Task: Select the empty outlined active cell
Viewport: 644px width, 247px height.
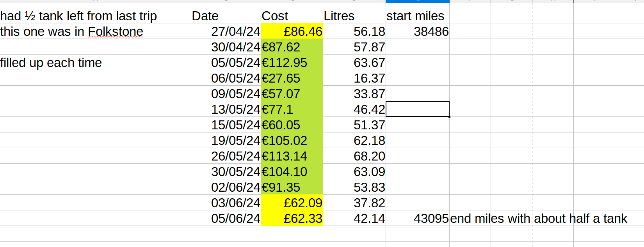Action: 417,109
